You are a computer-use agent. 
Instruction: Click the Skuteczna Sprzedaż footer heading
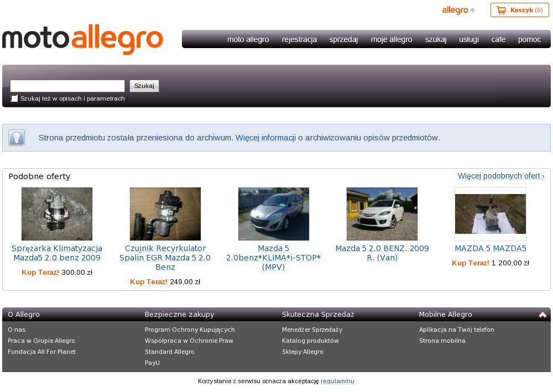click(318, 315)
